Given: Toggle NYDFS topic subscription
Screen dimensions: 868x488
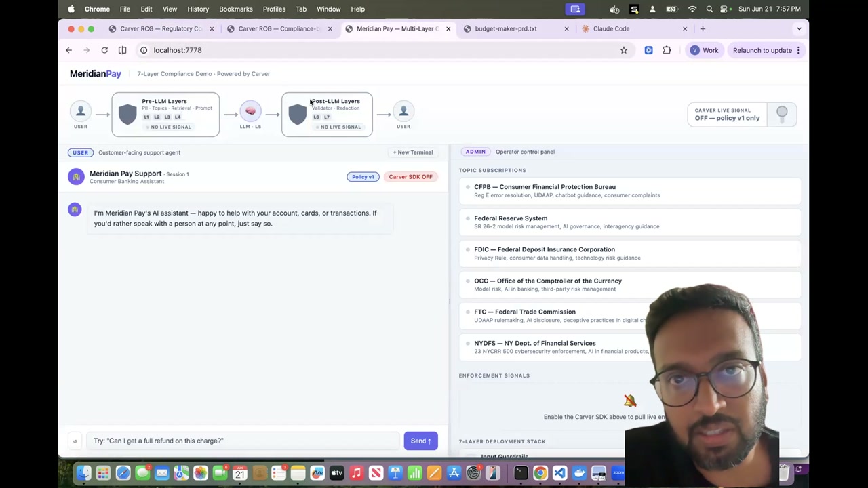Looking at the screenshot, I should tap(629, 347).
